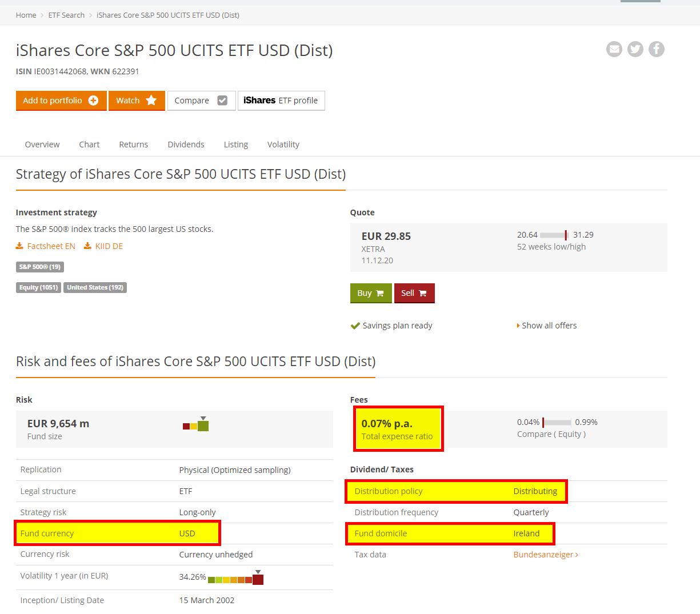Click the fund size indicator squares

click(x=196, y=425)
